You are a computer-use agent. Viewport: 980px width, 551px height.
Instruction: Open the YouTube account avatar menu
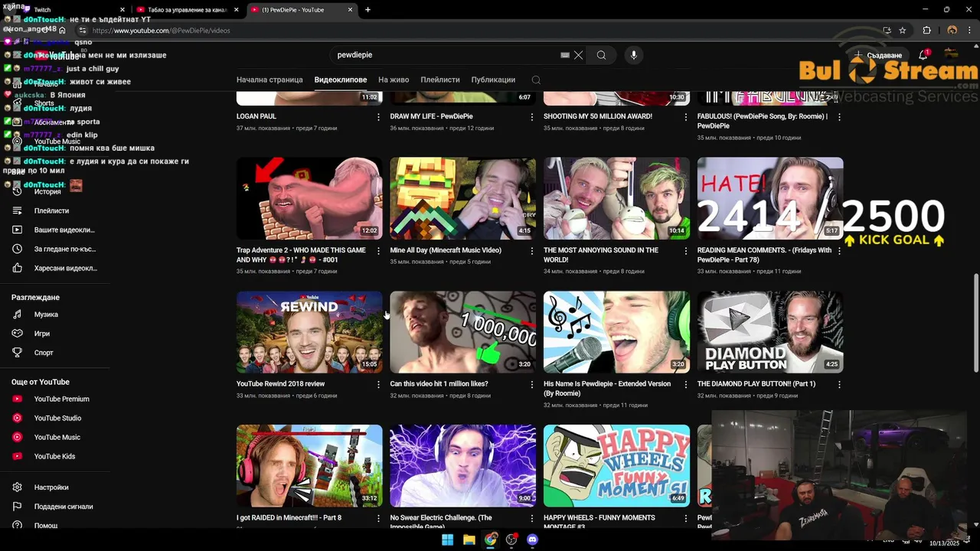[x=952, y=55]
